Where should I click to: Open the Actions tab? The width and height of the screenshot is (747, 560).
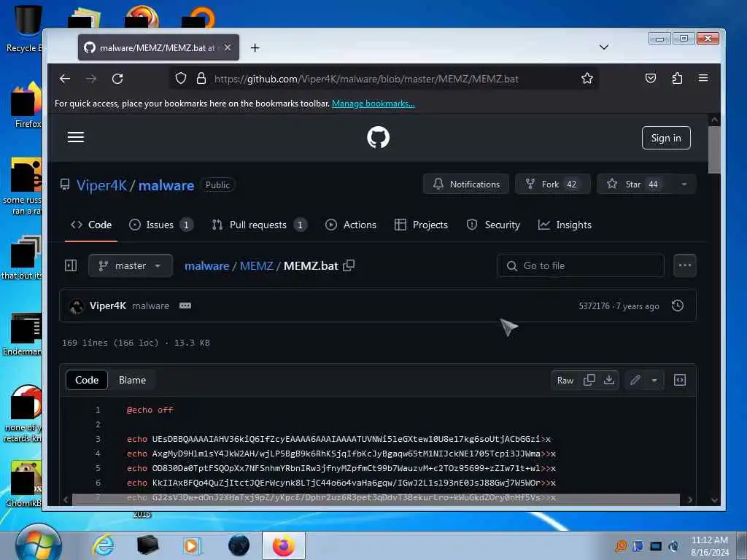click(x=351, y=225)
